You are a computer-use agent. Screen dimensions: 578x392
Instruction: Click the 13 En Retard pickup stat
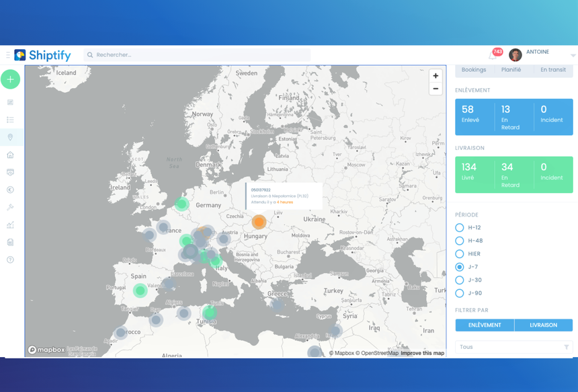pos(514,116)
